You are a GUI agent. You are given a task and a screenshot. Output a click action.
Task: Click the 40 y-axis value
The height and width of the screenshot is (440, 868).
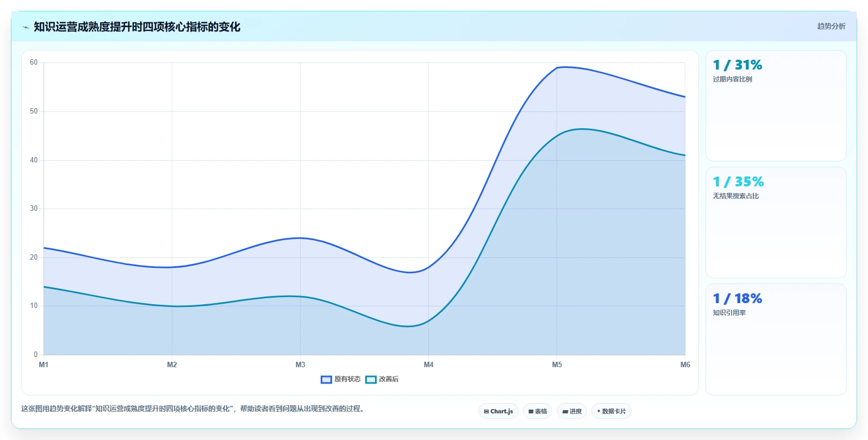pyautogui.click(x=34, y=160)
